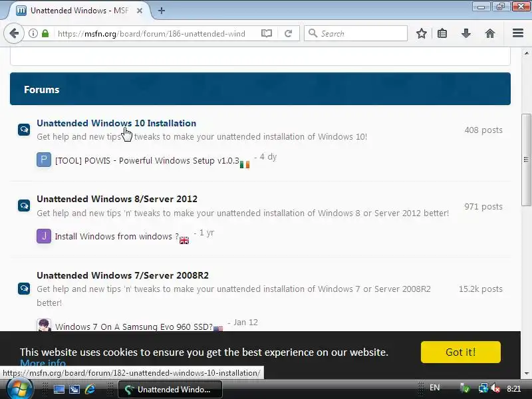The height and width of the screenshot is (399, 532).
Task: Click the '- 1 yr' timestamp
Action: pos(204,233)
